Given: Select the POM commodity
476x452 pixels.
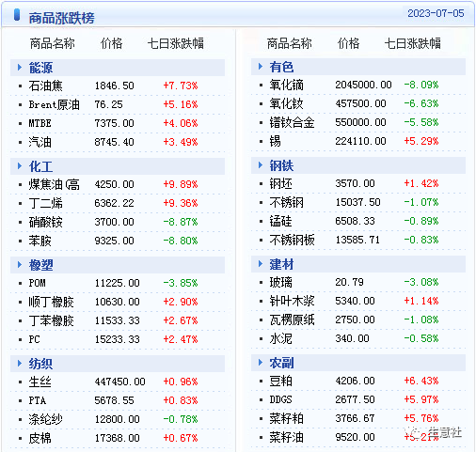Looking at the screenshot, I should [37, 283].
